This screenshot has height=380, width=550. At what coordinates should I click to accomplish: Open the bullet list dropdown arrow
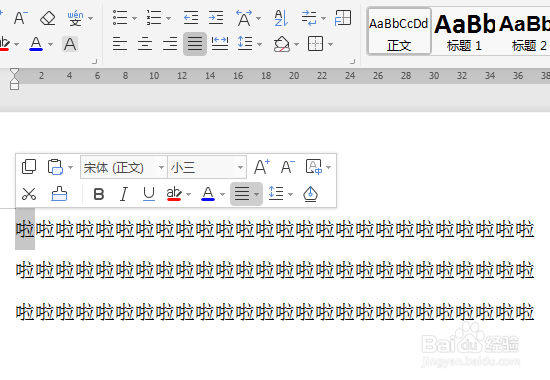click(134, 18)
